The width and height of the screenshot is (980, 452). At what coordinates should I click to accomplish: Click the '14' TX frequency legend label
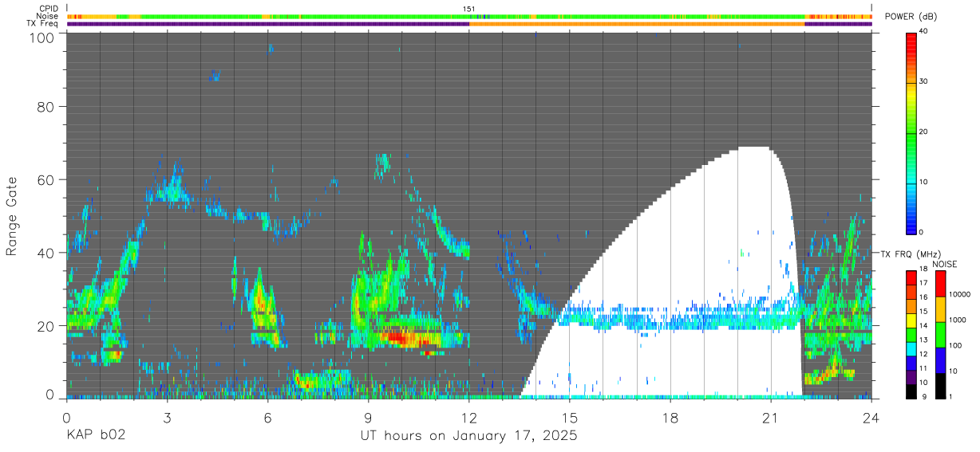click(x=924, y=326)
